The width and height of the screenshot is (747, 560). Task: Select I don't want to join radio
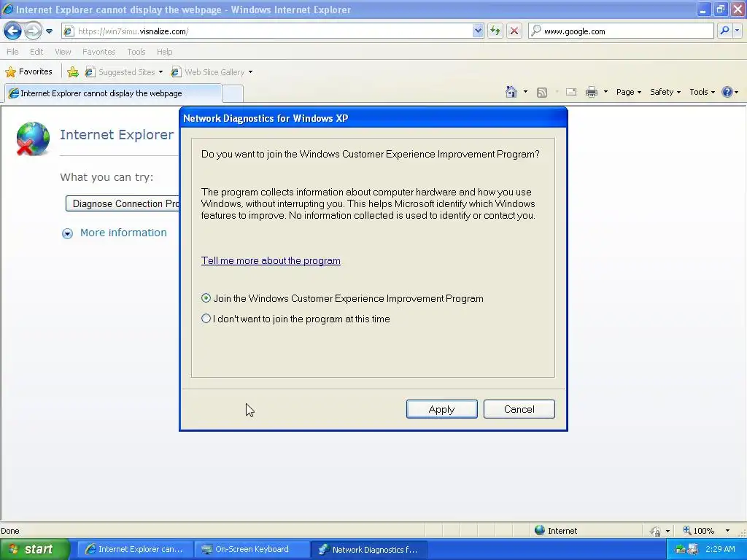206,319
